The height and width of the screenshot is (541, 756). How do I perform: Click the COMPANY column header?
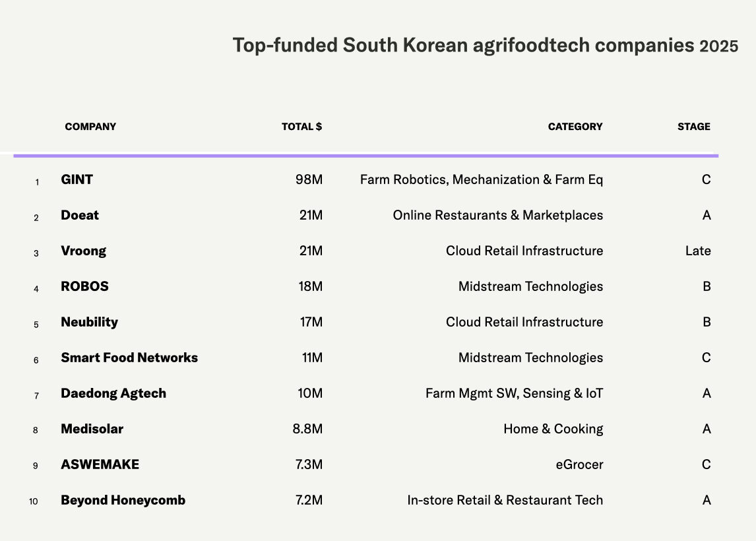90,127
